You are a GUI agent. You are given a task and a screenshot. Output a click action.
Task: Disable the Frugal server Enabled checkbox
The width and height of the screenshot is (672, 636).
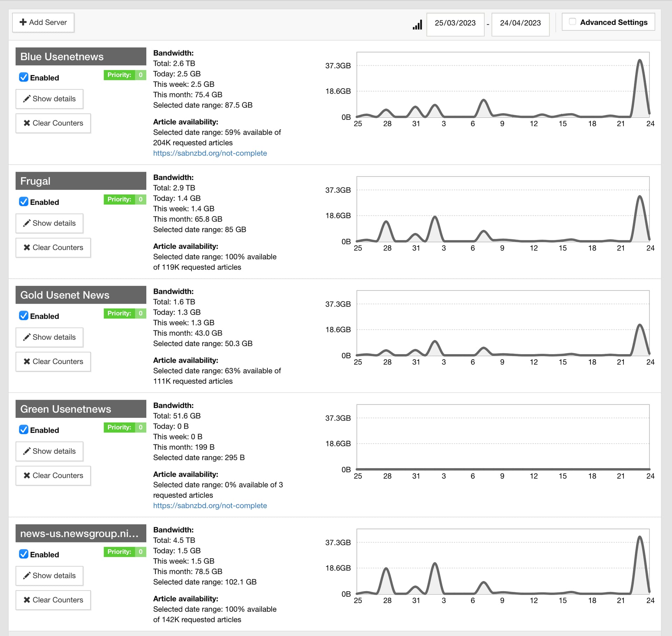23,202
